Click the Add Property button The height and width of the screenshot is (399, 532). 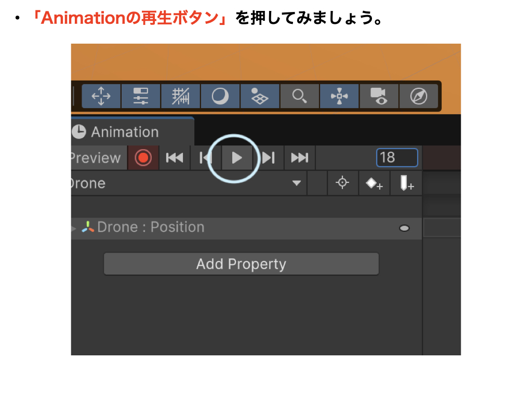coord(241,264)
